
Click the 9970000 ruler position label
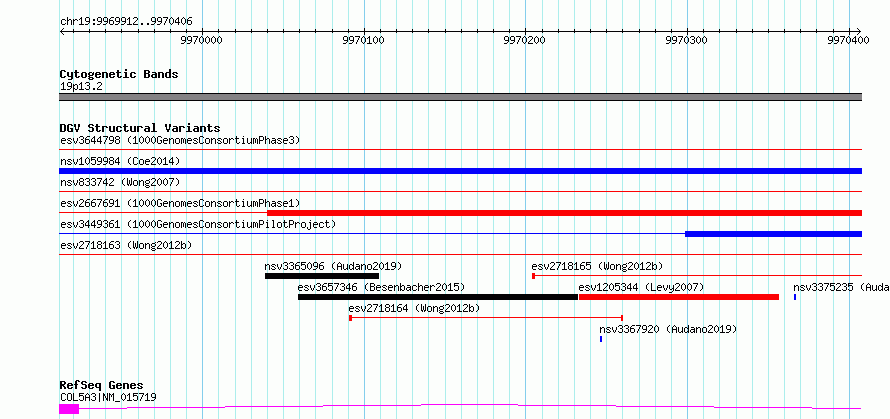pyautogui.click(x=201, y=41)
